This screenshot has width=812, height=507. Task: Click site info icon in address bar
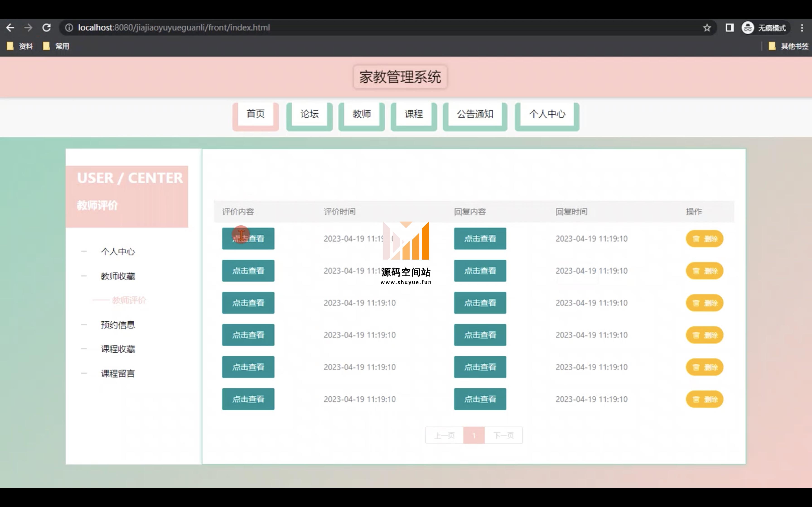[x=69, y=27]
